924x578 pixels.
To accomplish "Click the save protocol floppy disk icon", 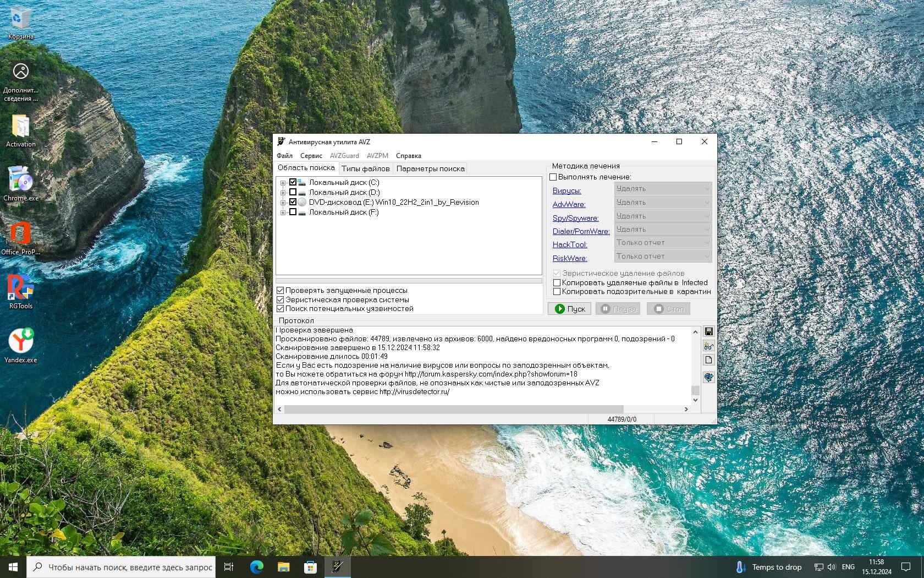I will point(708,331).
